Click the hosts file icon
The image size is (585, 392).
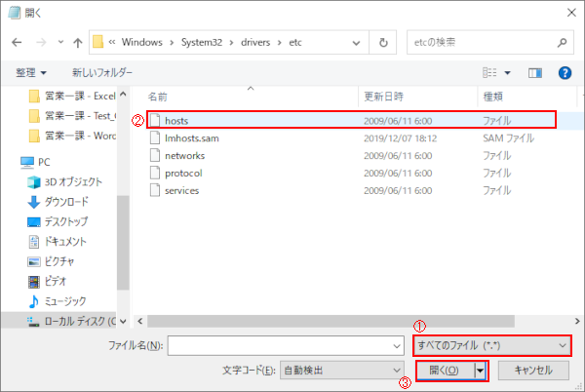point(155,121)
